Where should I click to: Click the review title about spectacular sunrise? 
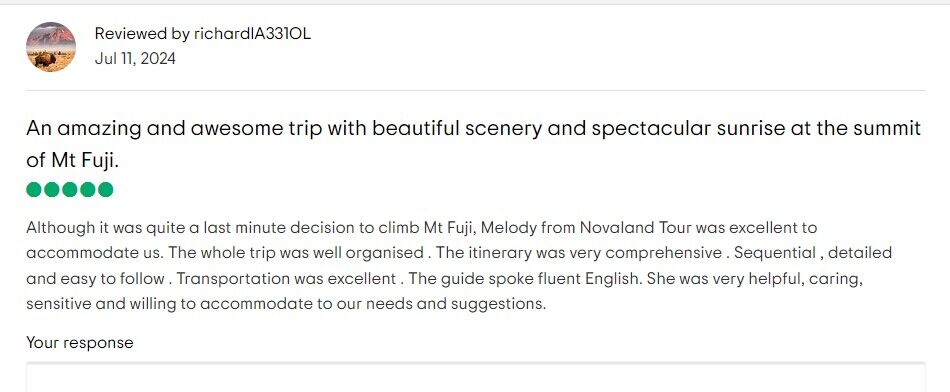click(473, 144)
